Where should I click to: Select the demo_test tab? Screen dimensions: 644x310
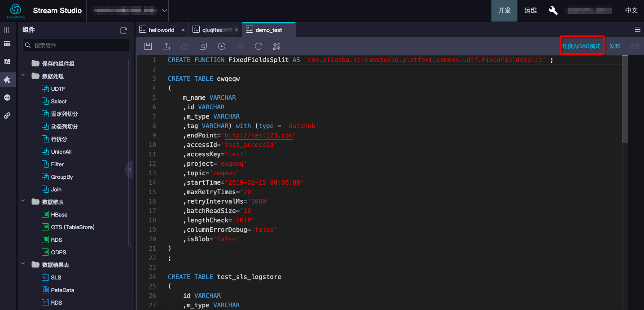pyautogui.click(x=268, y=30)
